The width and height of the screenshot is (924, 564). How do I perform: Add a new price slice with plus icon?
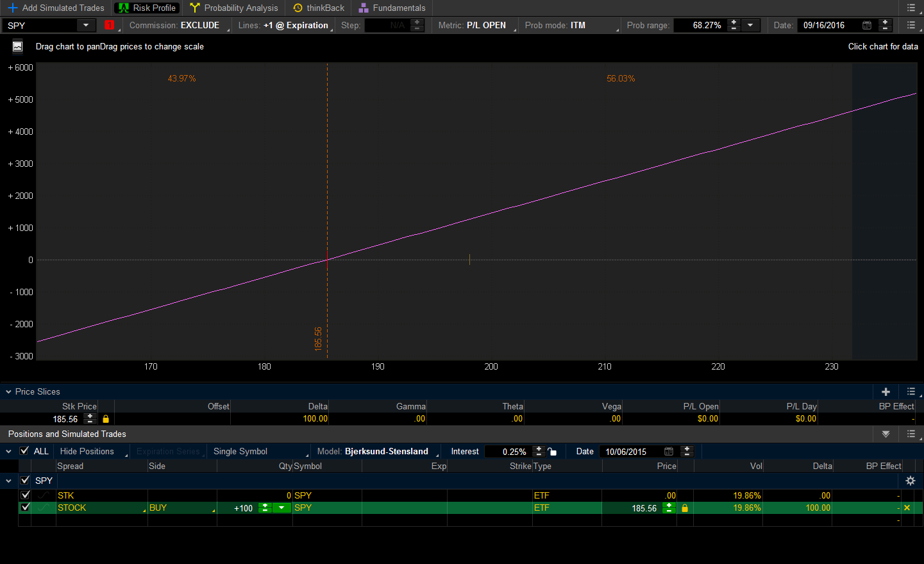(x=886, y=391)
